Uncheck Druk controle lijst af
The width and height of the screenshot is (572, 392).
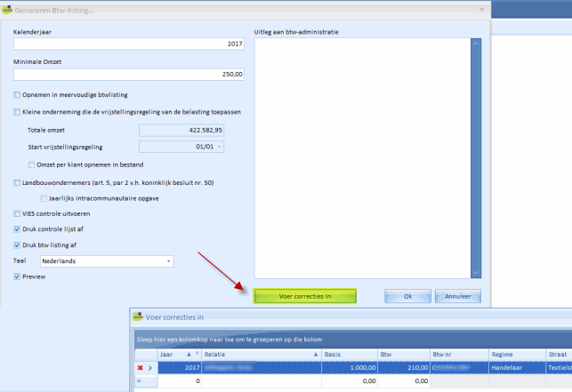tap(17, 230)
